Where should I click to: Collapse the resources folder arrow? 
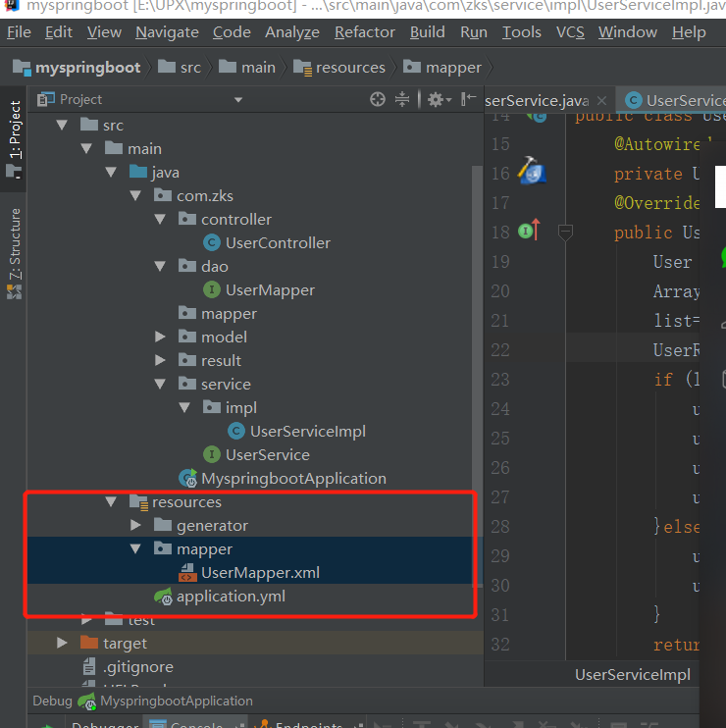(111, 502)
